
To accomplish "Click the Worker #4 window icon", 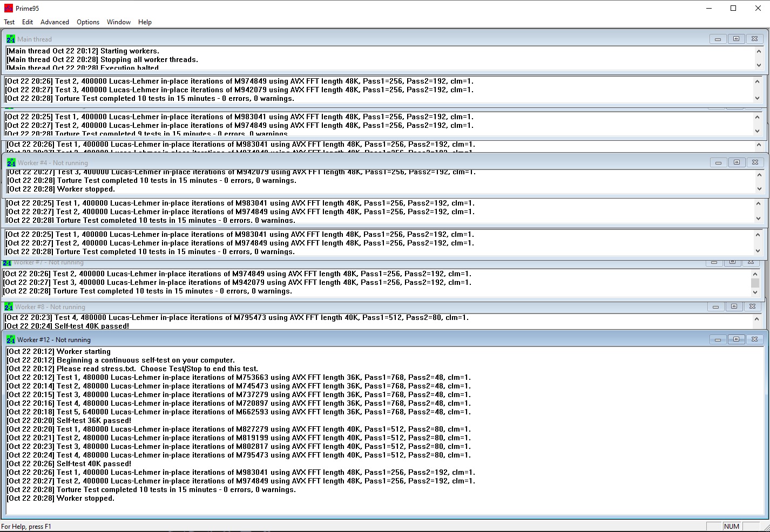I will 11,162.
